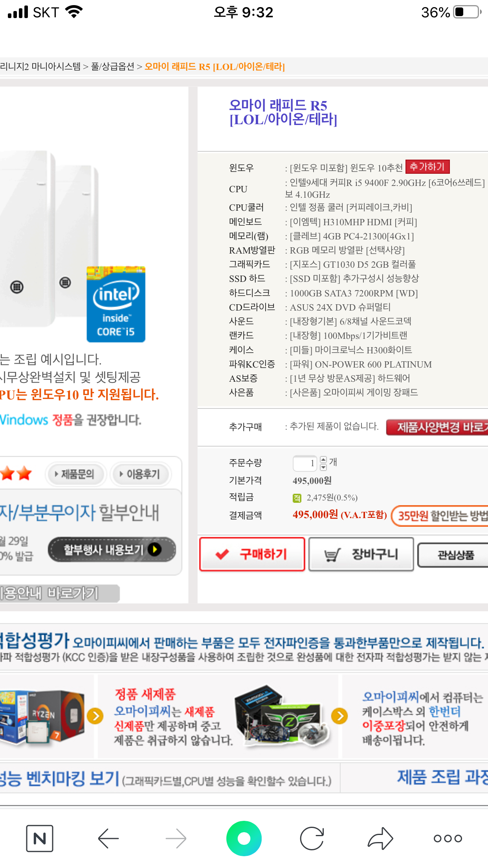This screenshot has height=868, width=488.
Task: Decrease order quantity with down stepper
Action: [x=323, y=467]
